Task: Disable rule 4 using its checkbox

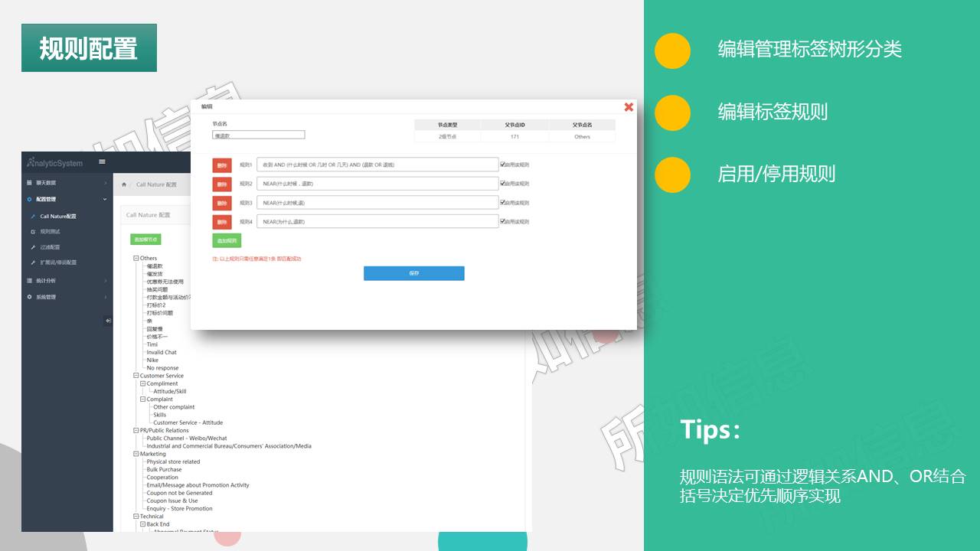Action: click(502, 221)
